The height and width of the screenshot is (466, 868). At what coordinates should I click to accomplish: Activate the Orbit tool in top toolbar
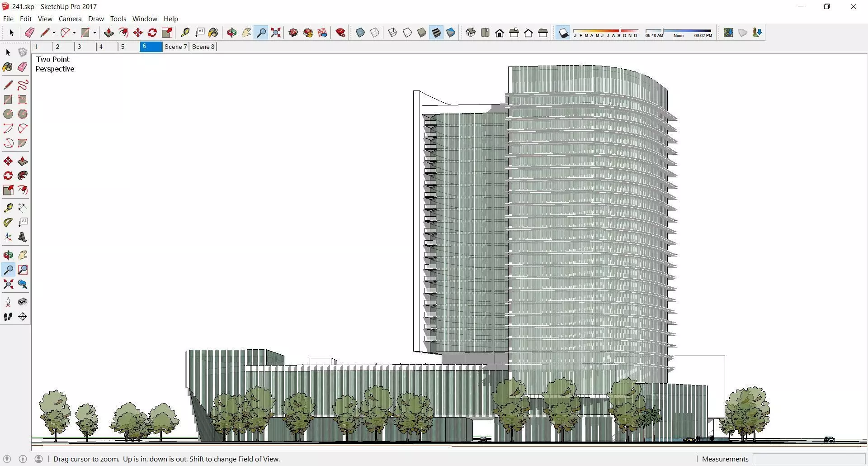232,33
